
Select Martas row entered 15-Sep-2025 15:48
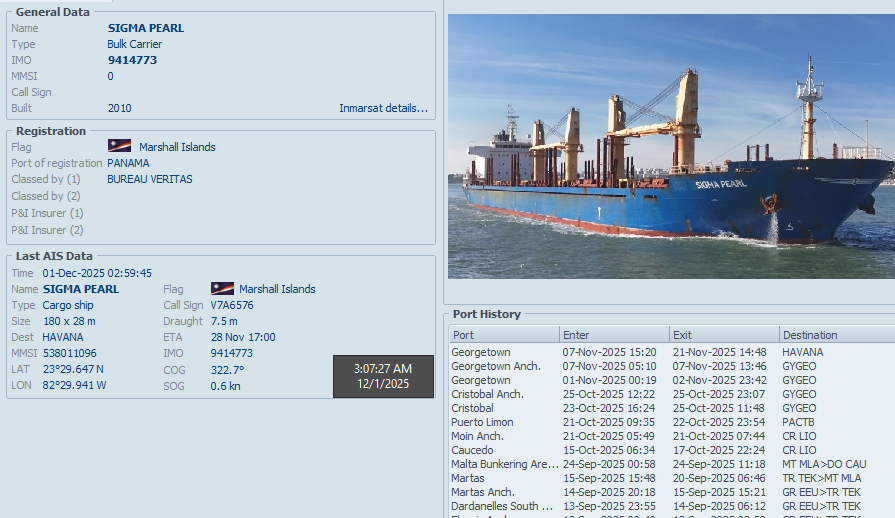(x=672, y=478)
